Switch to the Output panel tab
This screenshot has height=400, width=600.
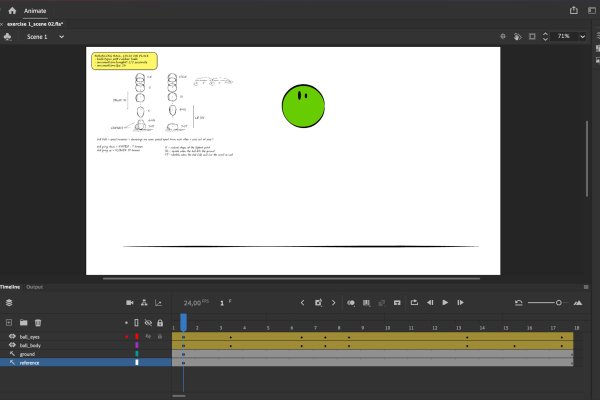(34, 287)
